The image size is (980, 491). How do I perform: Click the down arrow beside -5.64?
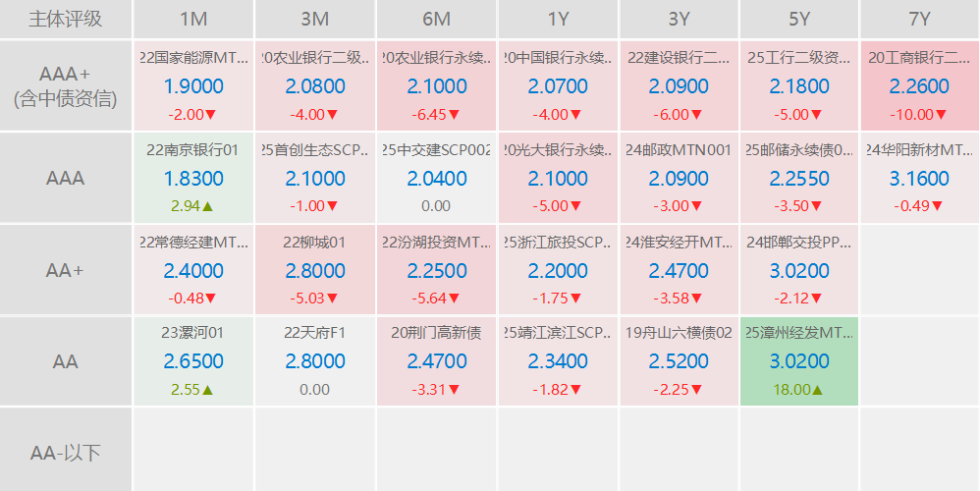click(x=453, y=299)
